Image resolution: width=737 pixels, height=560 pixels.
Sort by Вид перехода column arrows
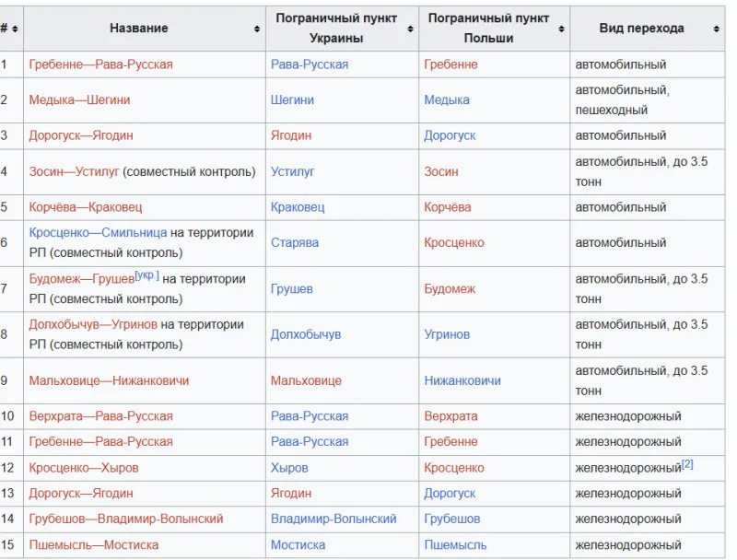[x=717, y=29]
